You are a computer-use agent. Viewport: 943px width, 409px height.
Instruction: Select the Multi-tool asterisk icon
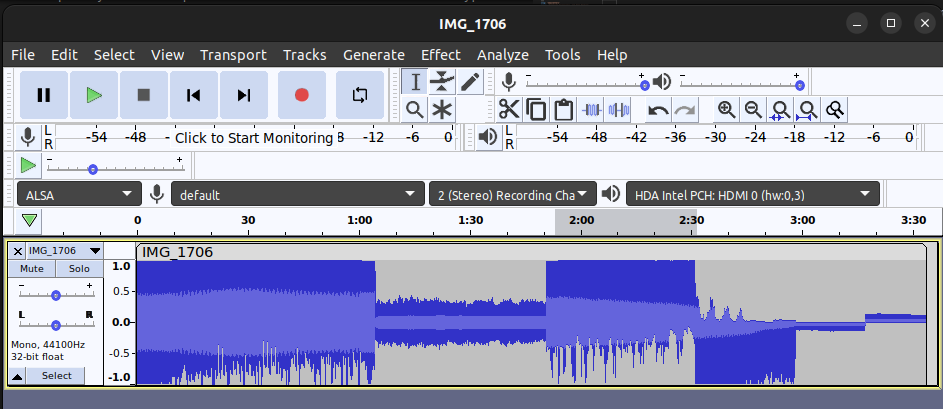click(442, 110)
